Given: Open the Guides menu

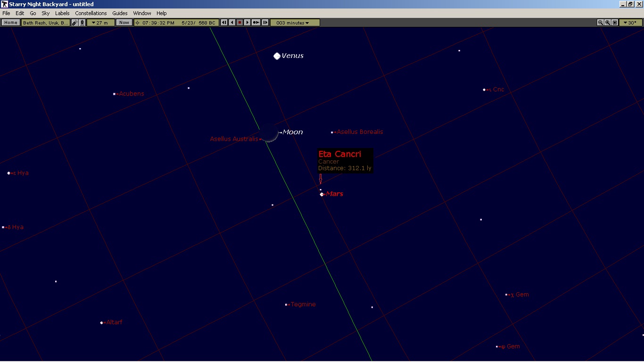Looking at the screenshot, I should coord(120,13).
